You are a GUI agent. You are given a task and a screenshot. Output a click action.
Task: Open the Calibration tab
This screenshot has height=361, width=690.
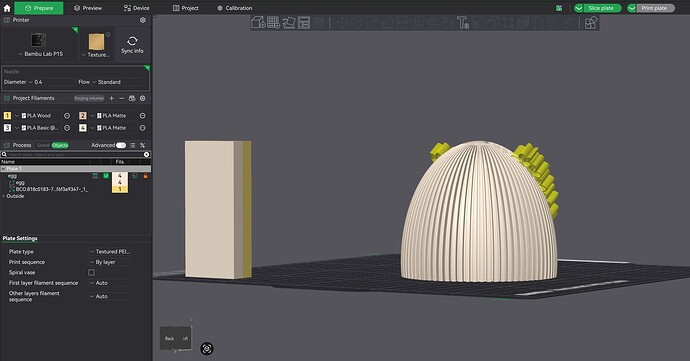235,8
